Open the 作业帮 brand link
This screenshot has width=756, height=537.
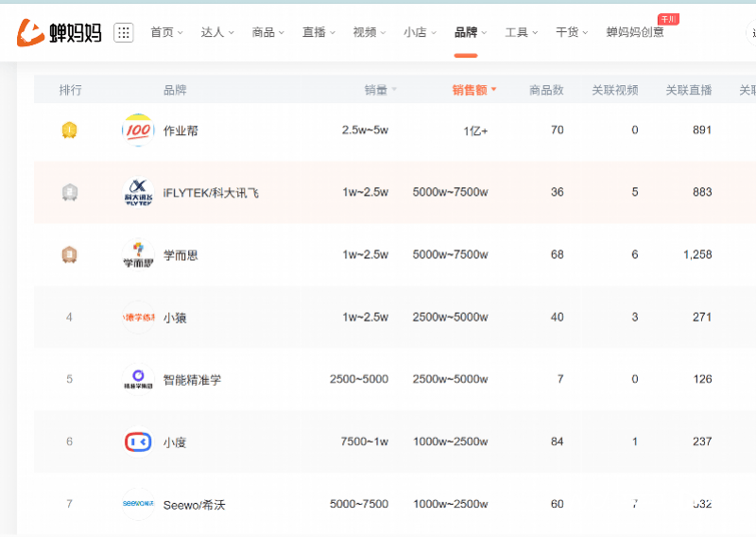[x=180, y=130]
